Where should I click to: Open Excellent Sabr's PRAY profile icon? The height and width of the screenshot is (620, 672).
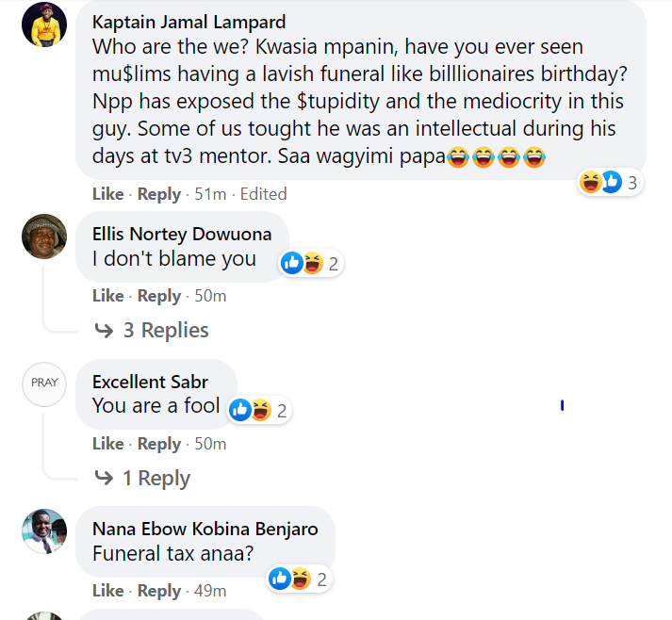click(44, 383)
